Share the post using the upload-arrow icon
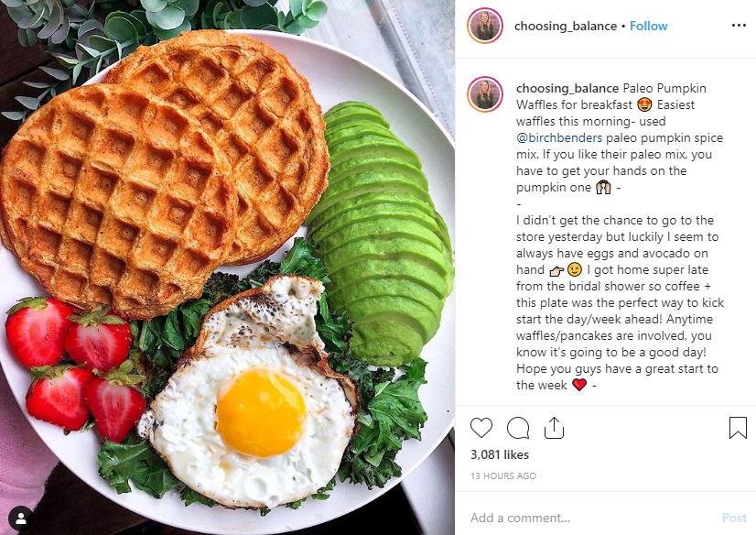 [x=554, y=428]
